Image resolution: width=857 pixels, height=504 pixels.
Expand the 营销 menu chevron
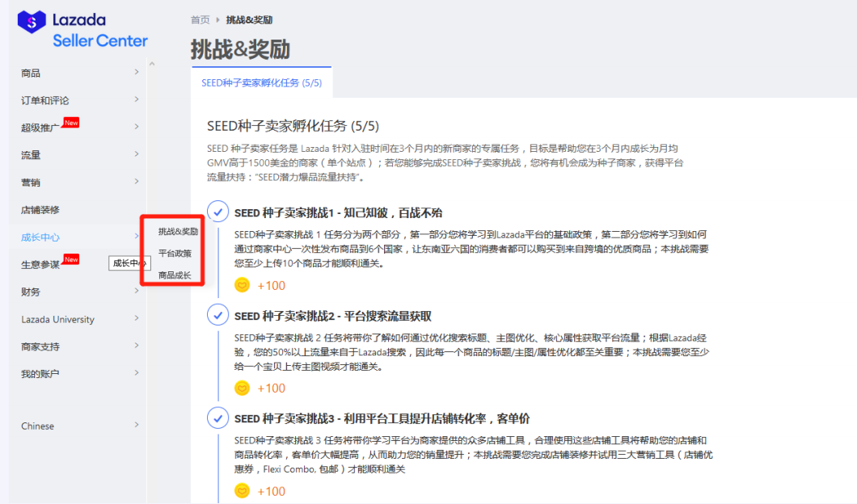(137, 181)
